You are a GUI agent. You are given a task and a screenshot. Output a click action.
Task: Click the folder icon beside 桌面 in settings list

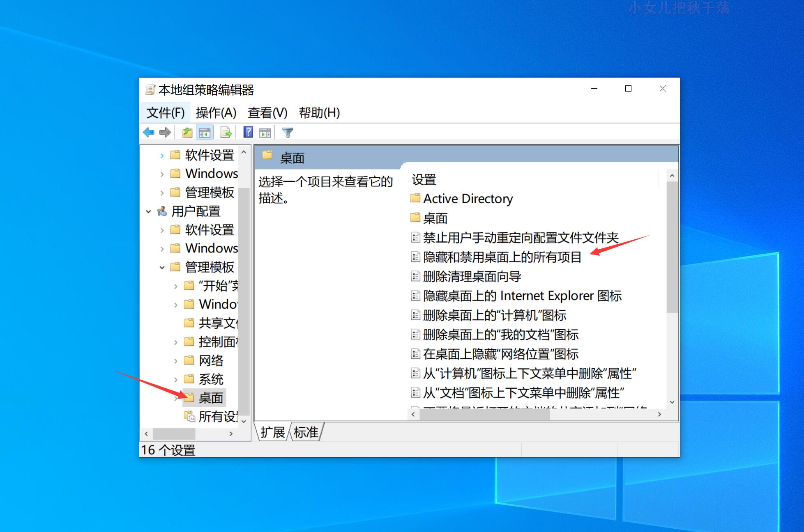click(x=415, y=218)
